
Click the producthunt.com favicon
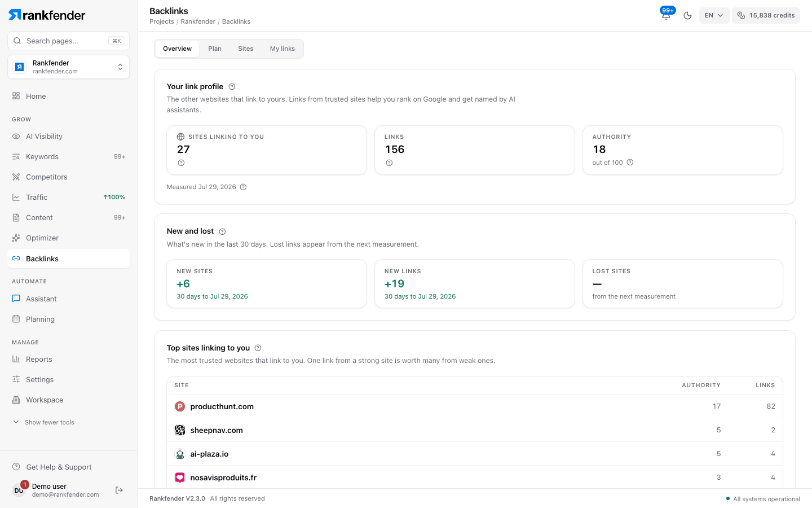180,406
